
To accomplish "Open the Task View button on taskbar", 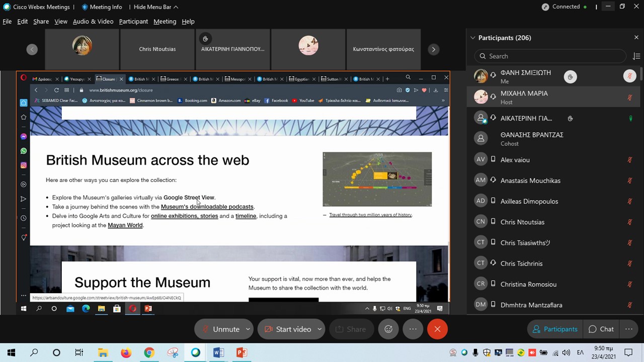I will click(x=79, y=353).
